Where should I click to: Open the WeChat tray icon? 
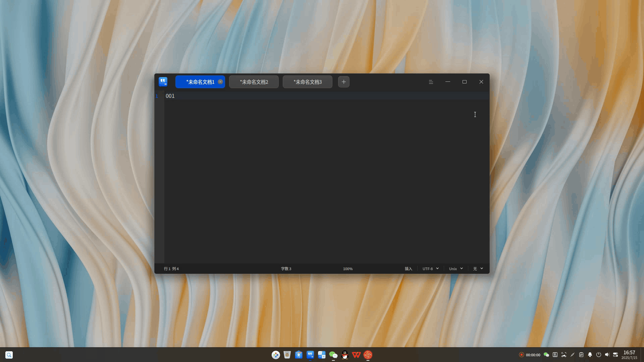[x=546, y=355]
